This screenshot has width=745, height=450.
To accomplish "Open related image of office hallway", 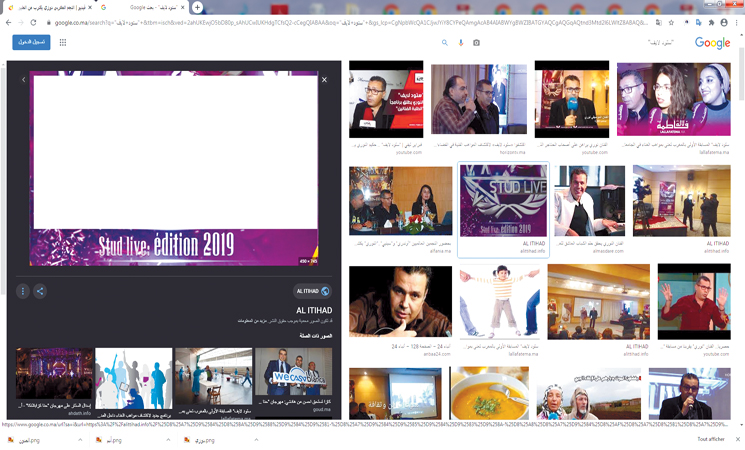I will pyautogui.click(x=213, y=376).
